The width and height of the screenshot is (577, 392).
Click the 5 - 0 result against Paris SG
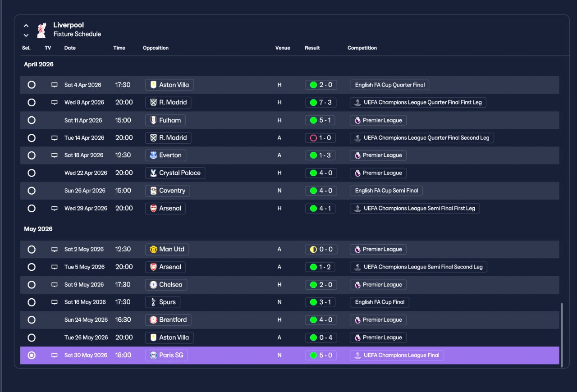(321, 356)
